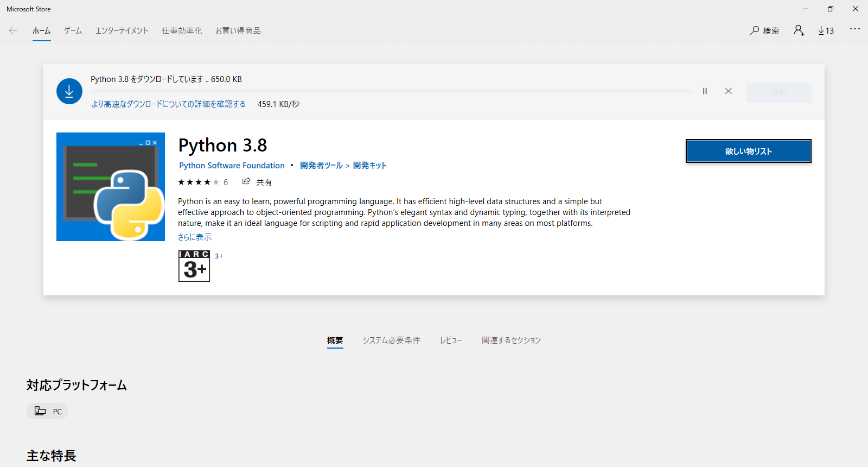The width and height of the screenshot is (868, 467).
Task: Click the 対応プラットフォーム heading
Action: (x=76, y=385)
